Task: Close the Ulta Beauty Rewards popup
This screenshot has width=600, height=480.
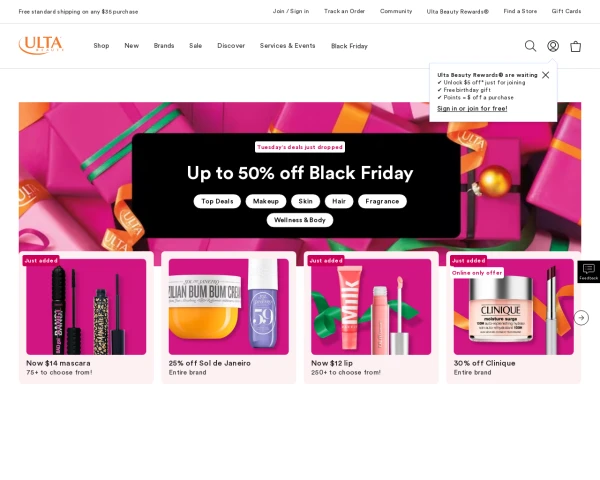Action: click(x=546, y=75)
